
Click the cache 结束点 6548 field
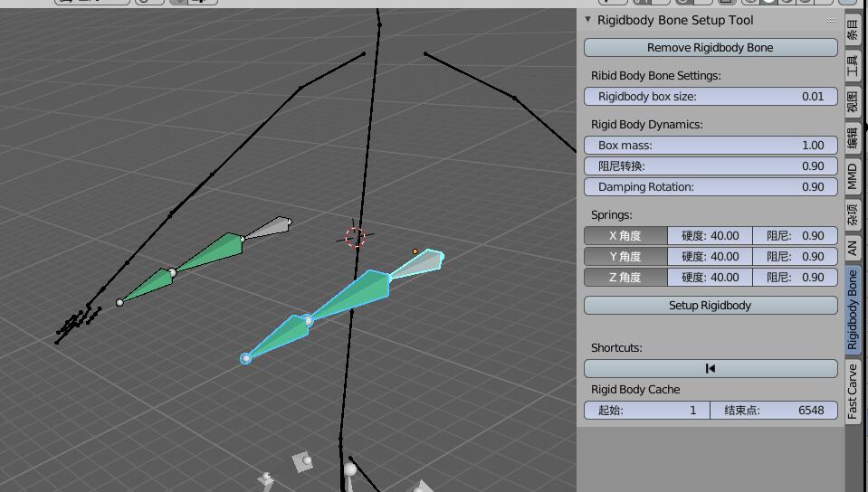(x=774, y=411)
